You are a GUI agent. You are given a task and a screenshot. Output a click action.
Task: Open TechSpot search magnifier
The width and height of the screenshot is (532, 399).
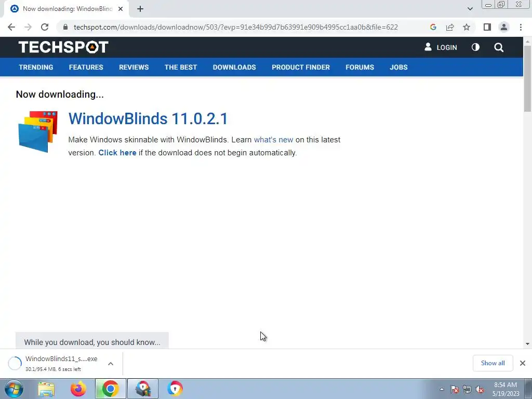coord(498,47)
